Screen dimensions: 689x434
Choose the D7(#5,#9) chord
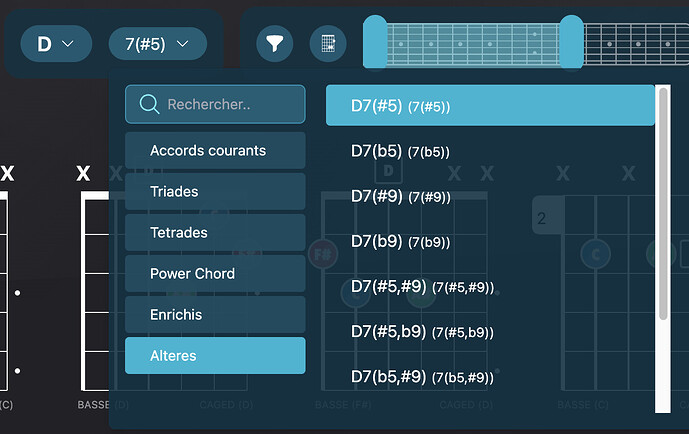click(x=490, y=287)
